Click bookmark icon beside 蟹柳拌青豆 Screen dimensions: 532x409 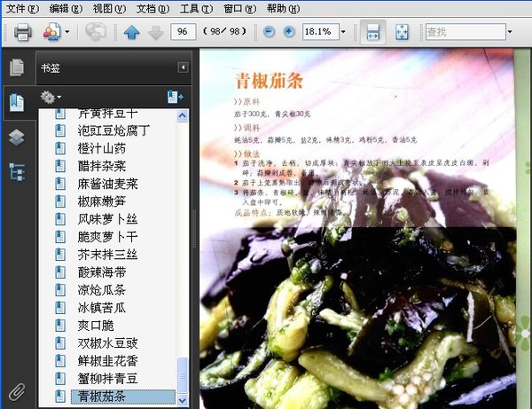coord(60,379)
